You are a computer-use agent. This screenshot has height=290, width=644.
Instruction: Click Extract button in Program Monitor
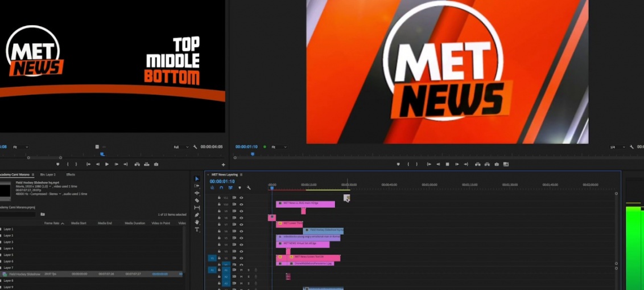point(487,164)
